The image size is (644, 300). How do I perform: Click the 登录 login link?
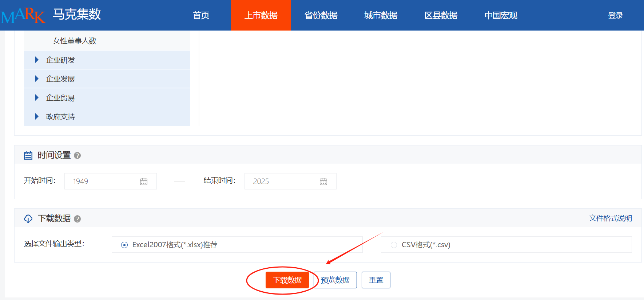[615, 15]
